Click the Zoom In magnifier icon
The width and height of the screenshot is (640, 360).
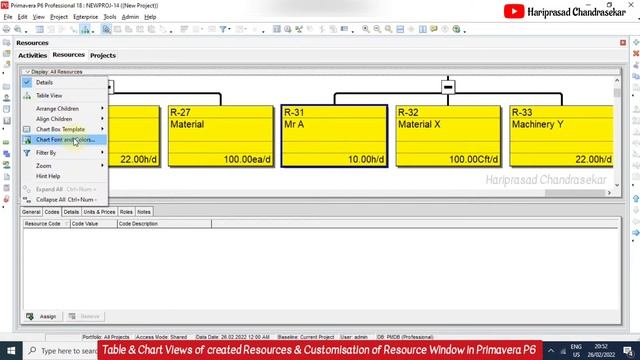point(366,29)
